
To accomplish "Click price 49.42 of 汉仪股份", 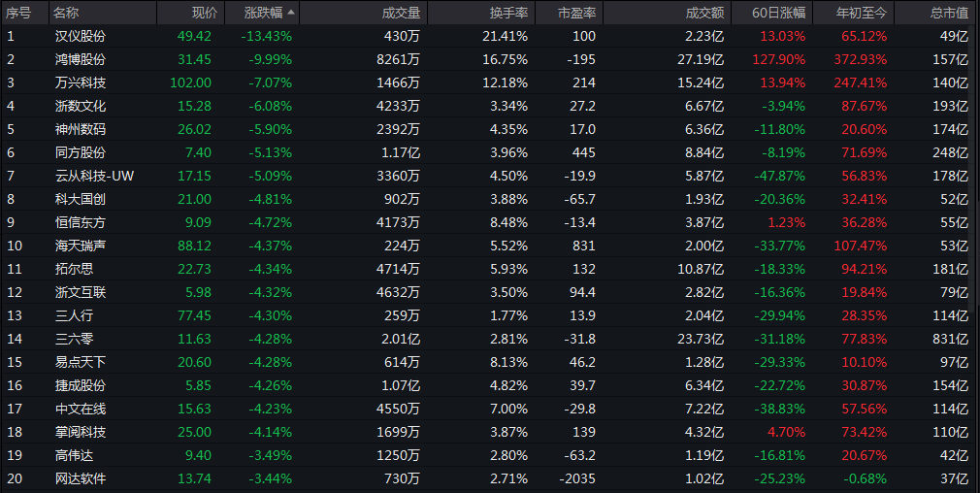I will (194, 36).
